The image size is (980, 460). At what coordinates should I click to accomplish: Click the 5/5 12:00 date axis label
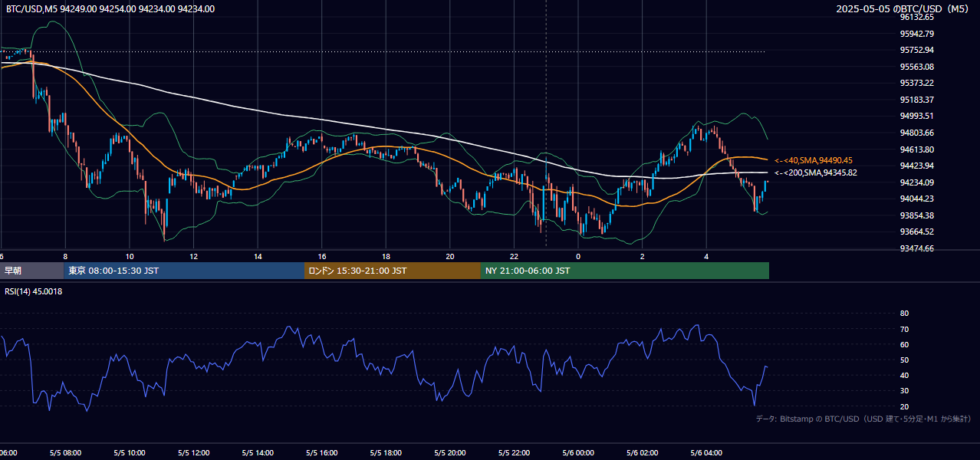click(x=193, y=453)
